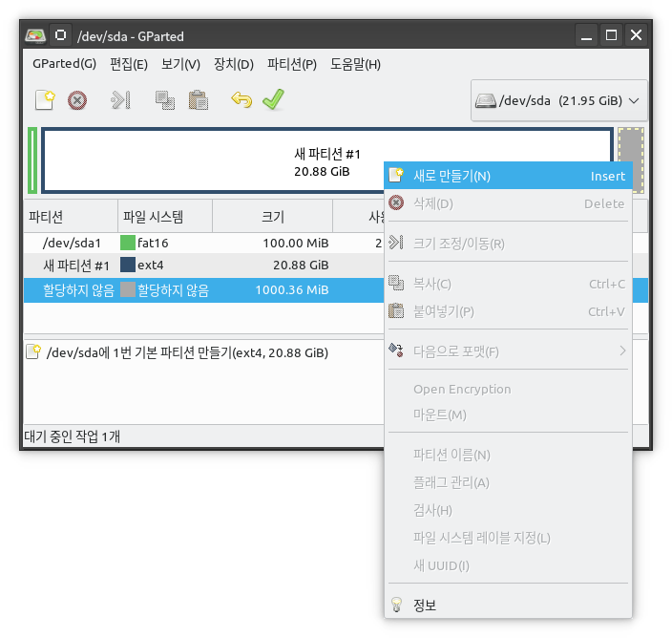Select the pending operation entry for /dev/sda

(177, 352)
